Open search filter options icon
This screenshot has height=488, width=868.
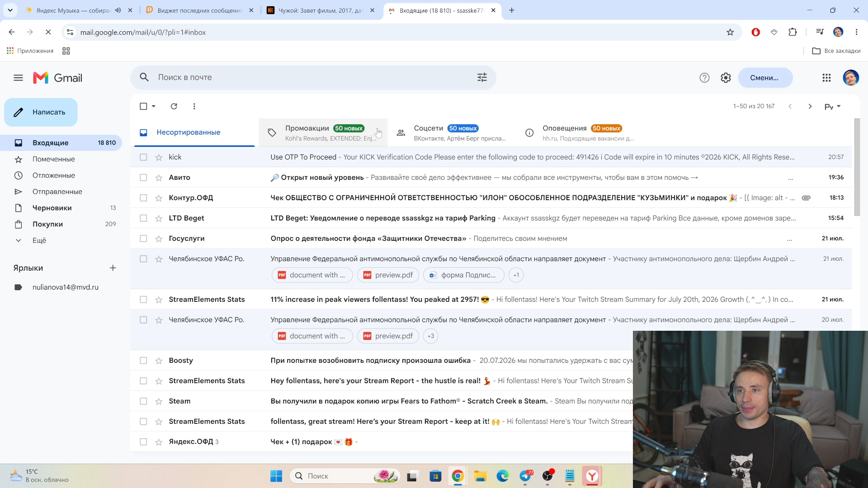[x=482, y=77]
